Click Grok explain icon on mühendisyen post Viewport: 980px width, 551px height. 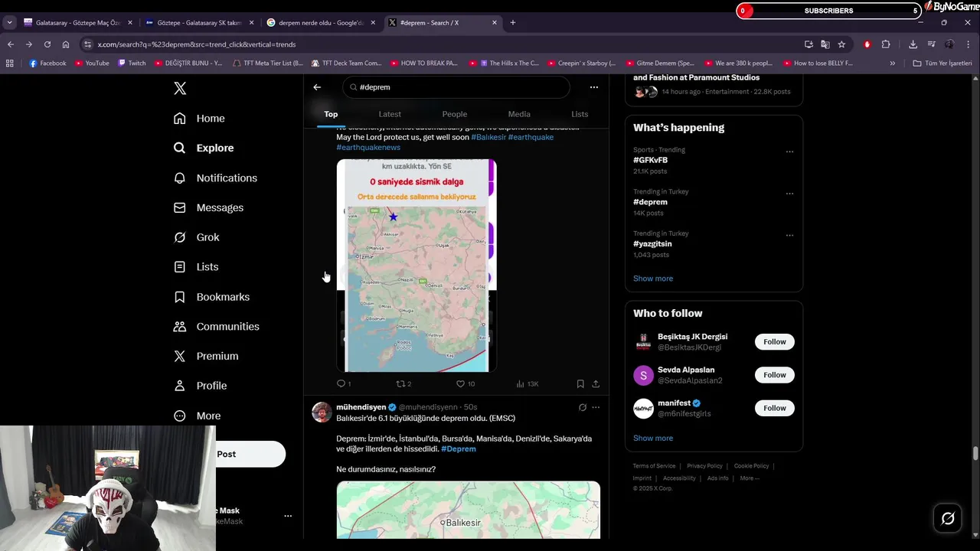click(583, 407)
